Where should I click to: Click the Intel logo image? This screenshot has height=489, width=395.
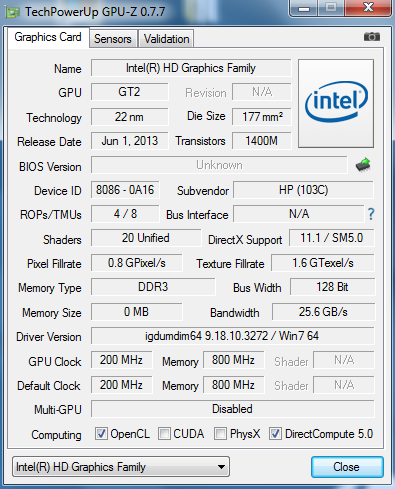tap(336, 103)
